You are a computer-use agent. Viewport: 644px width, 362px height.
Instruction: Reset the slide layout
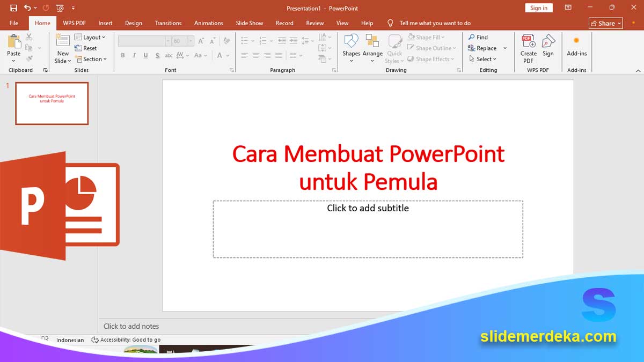coord(86,48)
